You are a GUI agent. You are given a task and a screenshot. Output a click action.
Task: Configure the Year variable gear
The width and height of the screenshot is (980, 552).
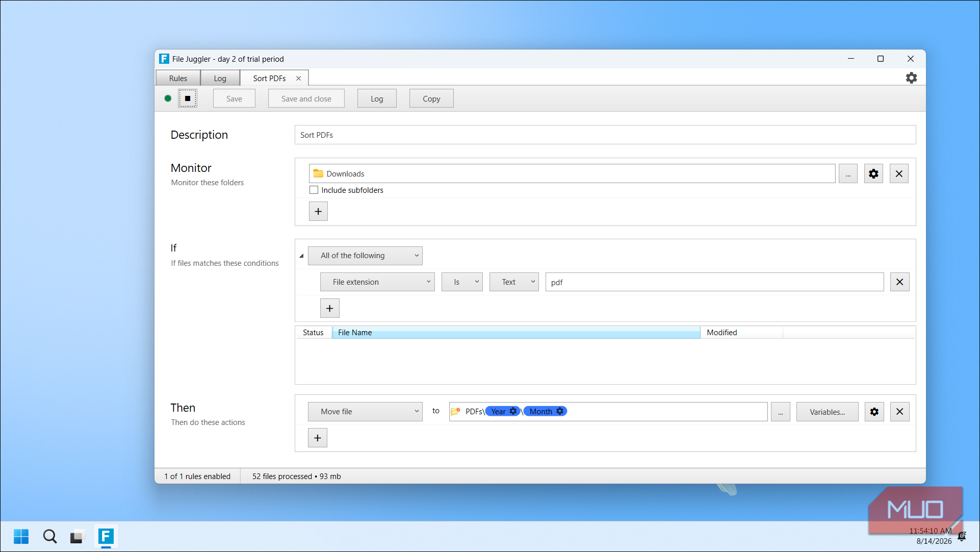pyautogui.click(x=513, y=411)
